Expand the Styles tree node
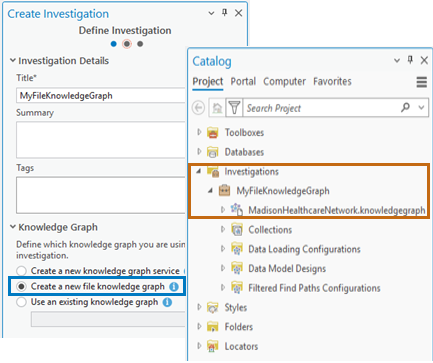Image resolution: width=433 pixels, height=363 pixels. pyautogui.click(x=199, y=307)
